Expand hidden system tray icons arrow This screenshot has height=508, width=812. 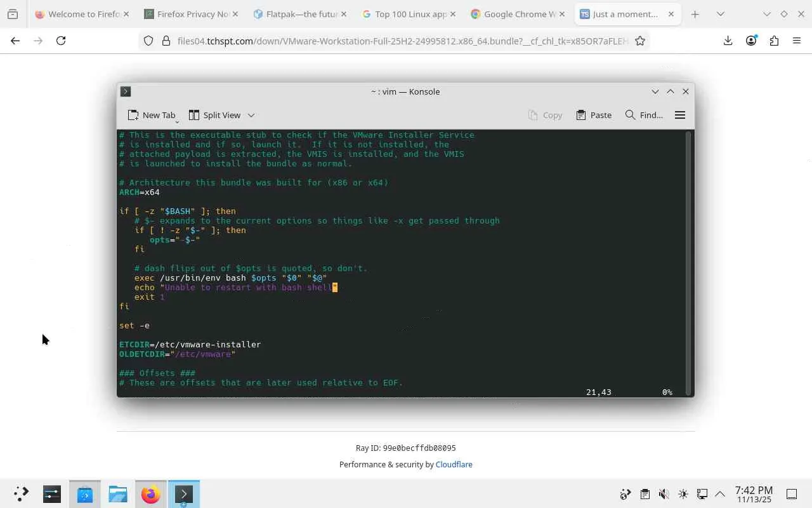(720, 494)
